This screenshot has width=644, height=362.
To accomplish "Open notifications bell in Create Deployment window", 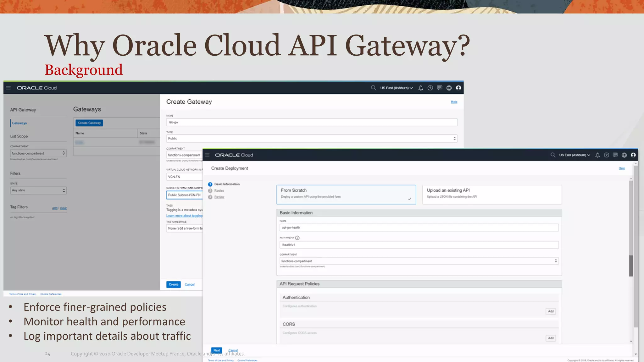I will (597, 155).
